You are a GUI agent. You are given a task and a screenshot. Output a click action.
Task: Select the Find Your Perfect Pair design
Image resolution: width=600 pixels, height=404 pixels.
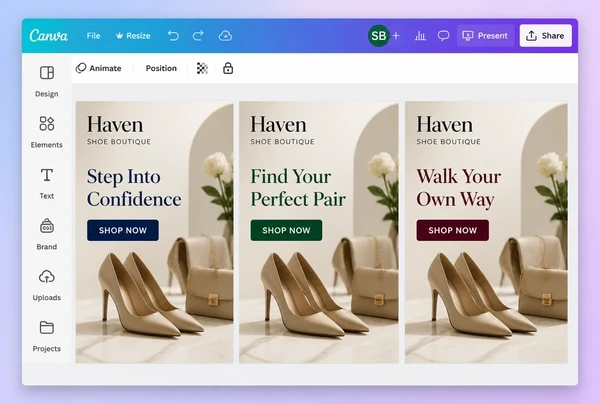coord(319,232)
